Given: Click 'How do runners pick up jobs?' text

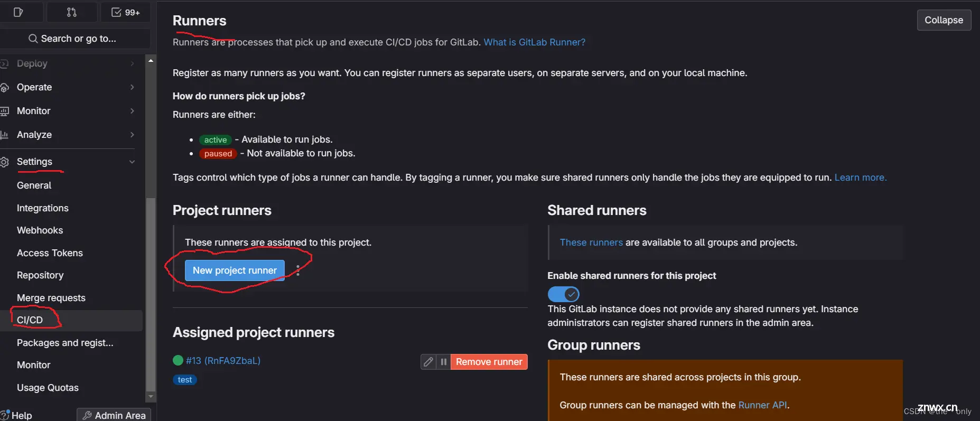Looking at the screenshot, I should (x=239, y=96).
